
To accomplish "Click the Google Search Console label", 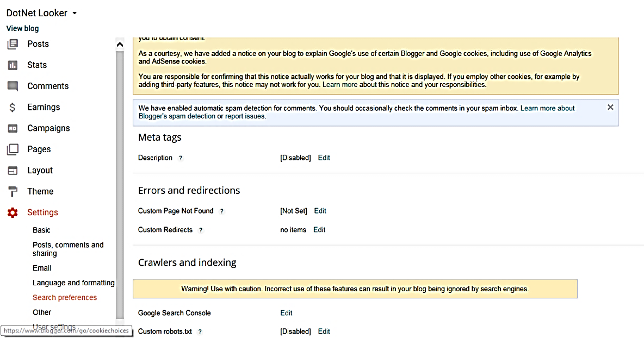I will (x=175, y=313).
